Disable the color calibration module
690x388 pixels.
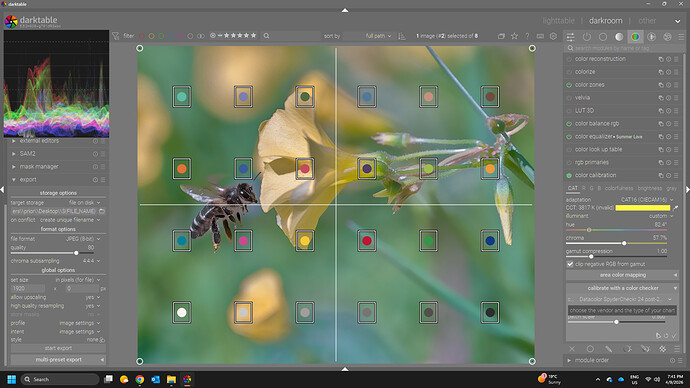click(x=569, y=176)
